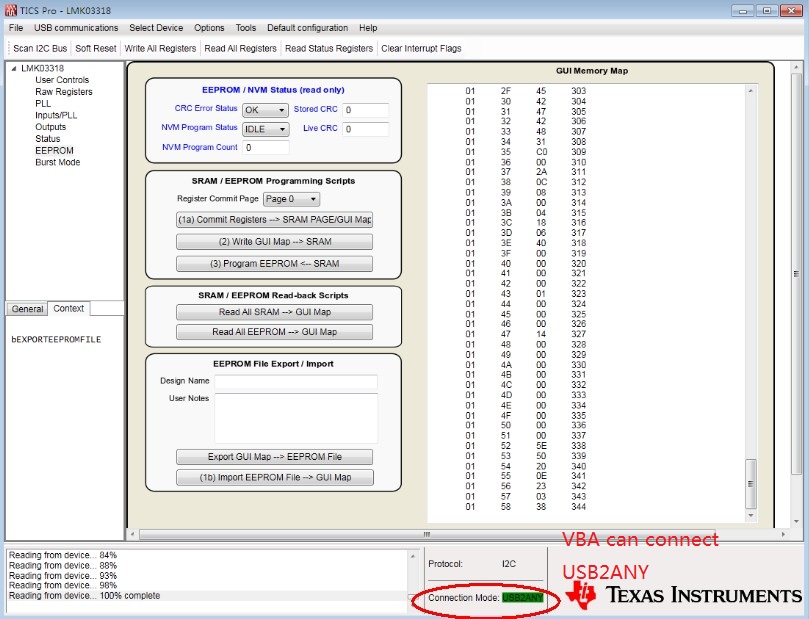The height and width of the screenshot is (619, 809).
Task: Open the USB communications menu
Action: [76, 28]
